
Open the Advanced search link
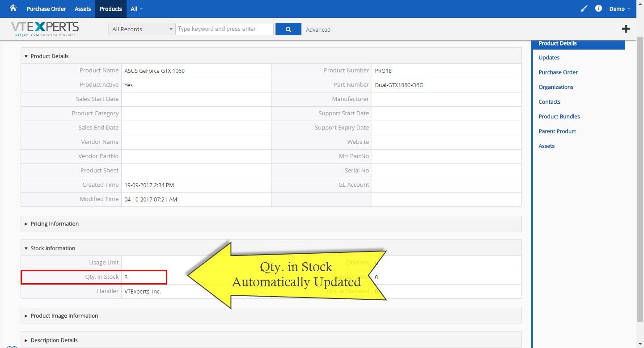click(318, 29)
